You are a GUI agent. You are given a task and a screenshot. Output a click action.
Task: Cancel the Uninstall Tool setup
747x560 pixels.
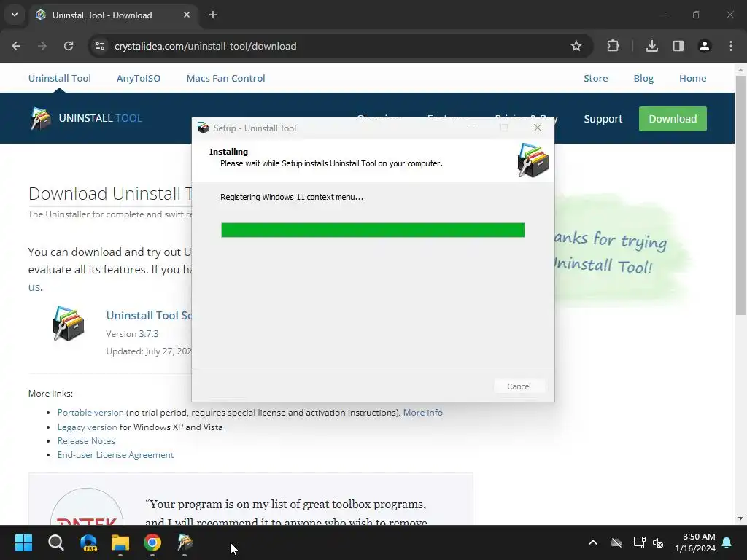[519, 386]
